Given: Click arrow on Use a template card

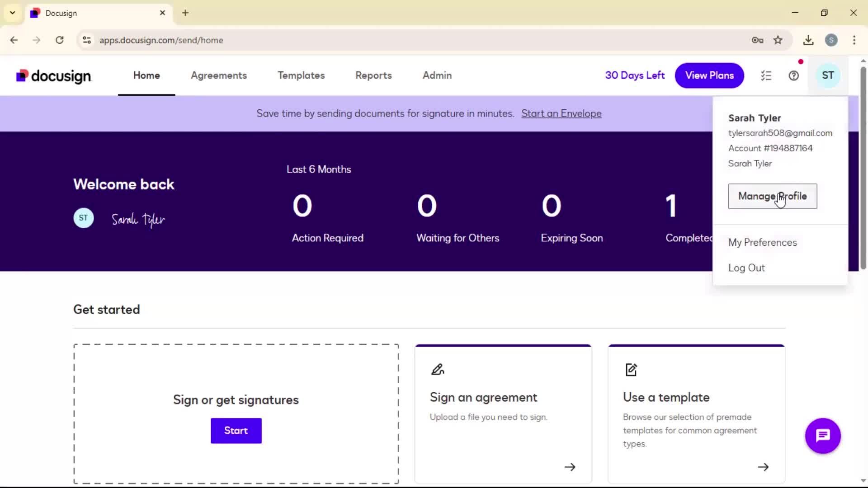Looking at the screenshot, I should (x=763, y=467).
